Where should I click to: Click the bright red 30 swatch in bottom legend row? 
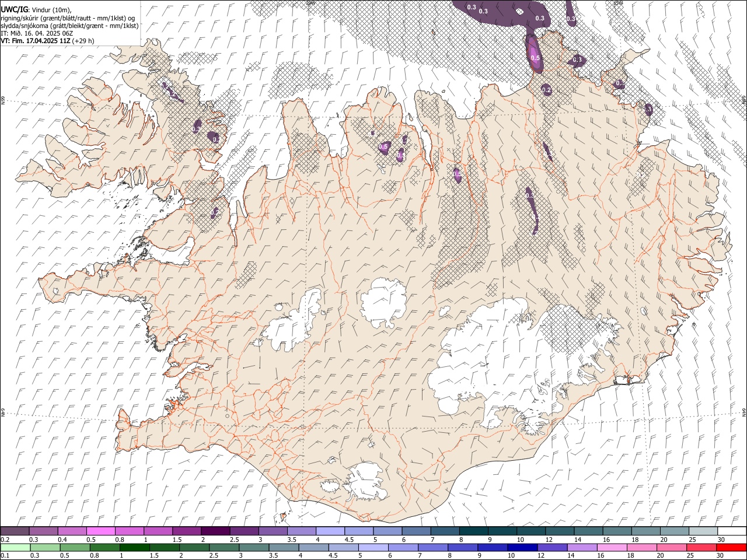tap(731, 548)
